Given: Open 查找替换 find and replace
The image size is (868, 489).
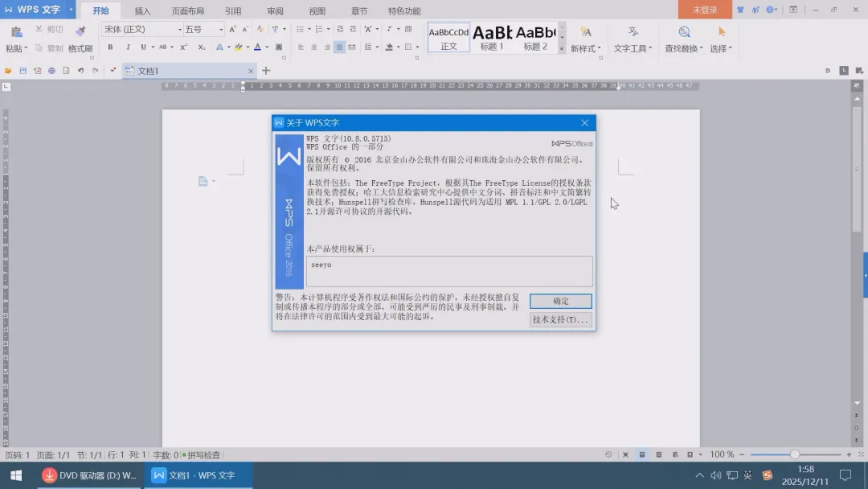Looking at the screenshot, I should pos(684,39).
